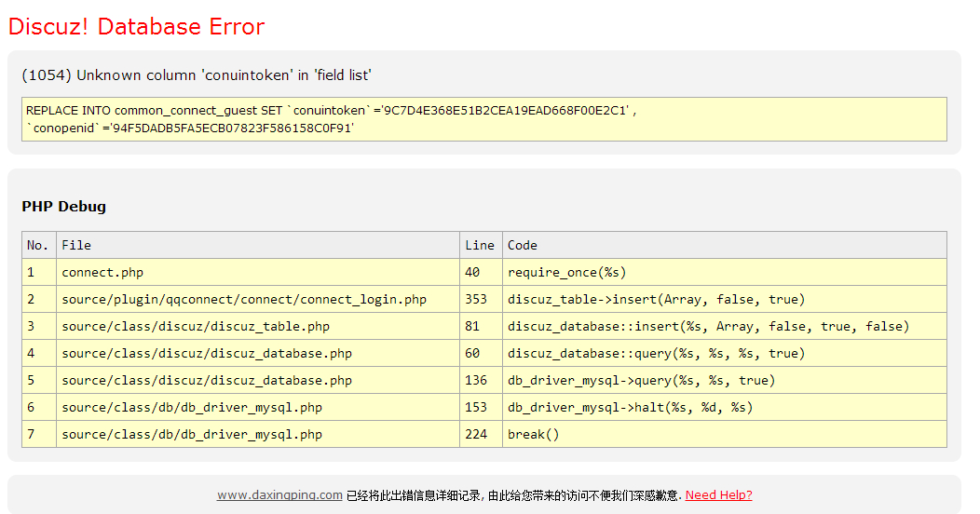
Task: Click the Need Help? link
Action: click(719, 495)
